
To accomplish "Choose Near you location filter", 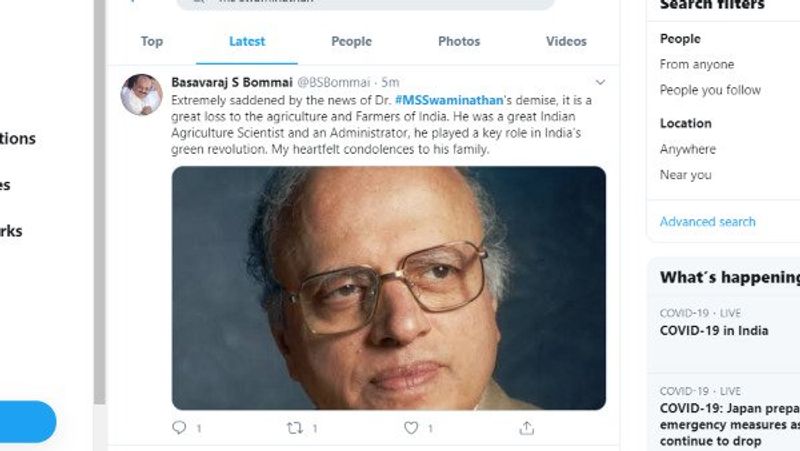I will [686, 175].
